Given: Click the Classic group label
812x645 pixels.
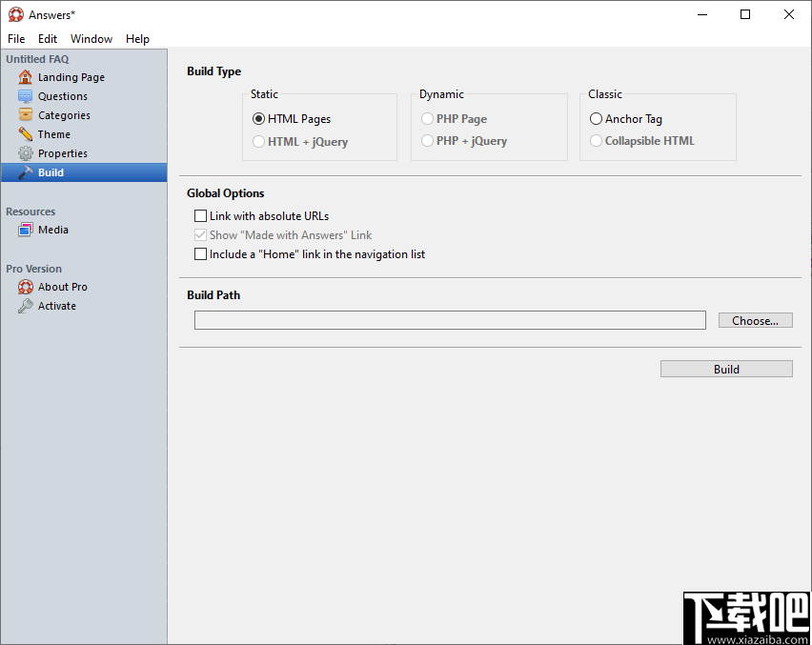Looking at the screenshot, I should pos(605,94).
